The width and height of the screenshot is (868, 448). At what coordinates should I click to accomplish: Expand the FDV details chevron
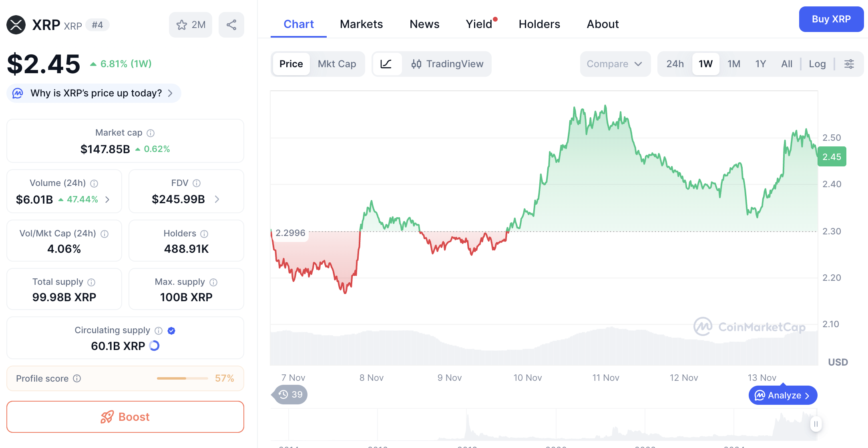217,200
